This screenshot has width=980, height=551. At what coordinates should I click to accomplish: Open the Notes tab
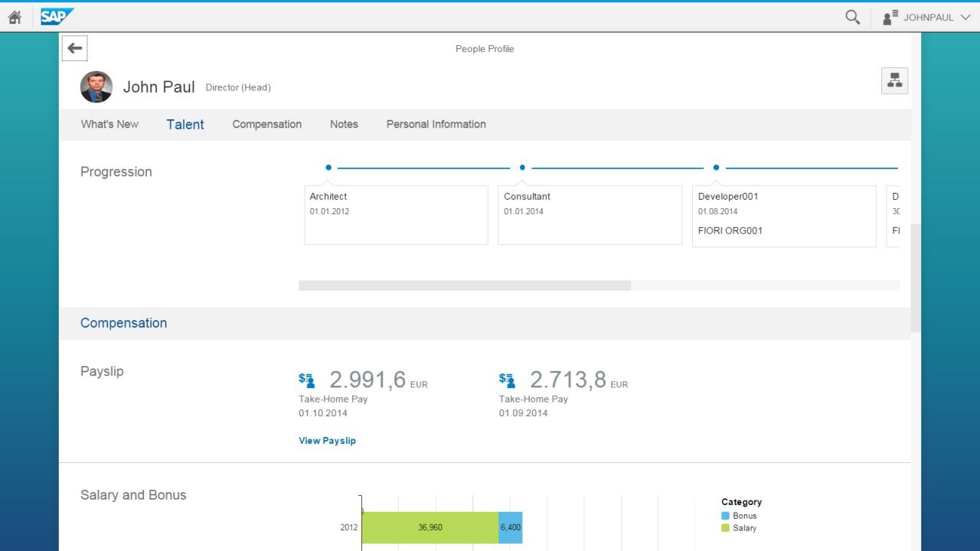pos(344,124)
